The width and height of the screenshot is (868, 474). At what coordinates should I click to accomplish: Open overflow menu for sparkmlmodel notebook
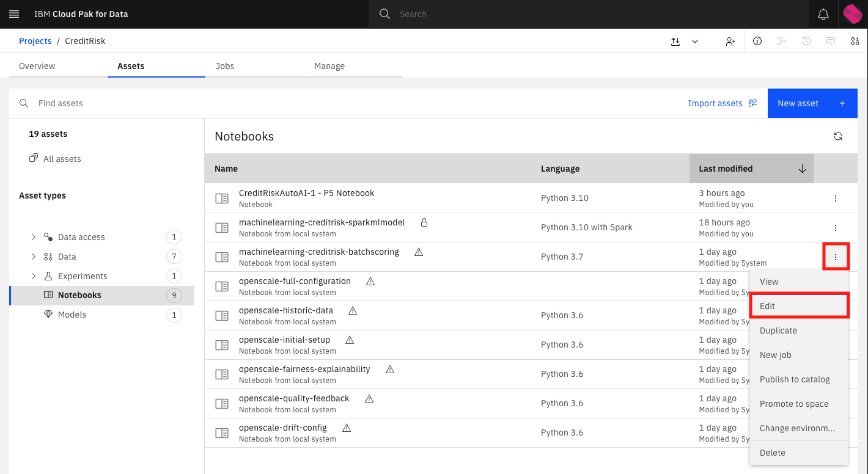coord(836,228)
